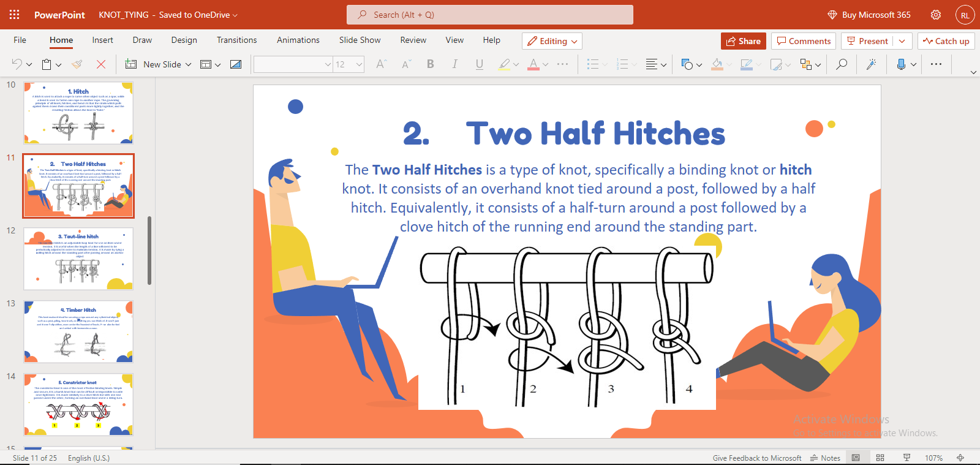Image resolution: width=980 pixels, height=465 pixels.
Task: Start Dictate with the microphone icon
Action: 901,64
